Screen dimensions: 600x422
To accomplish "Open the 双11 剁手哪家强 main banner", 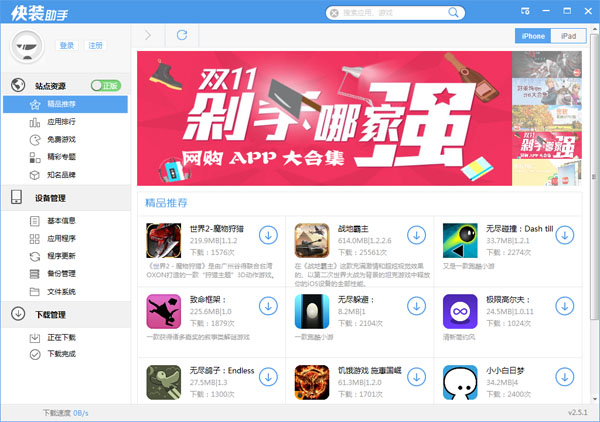I will (x=324, y=118).
